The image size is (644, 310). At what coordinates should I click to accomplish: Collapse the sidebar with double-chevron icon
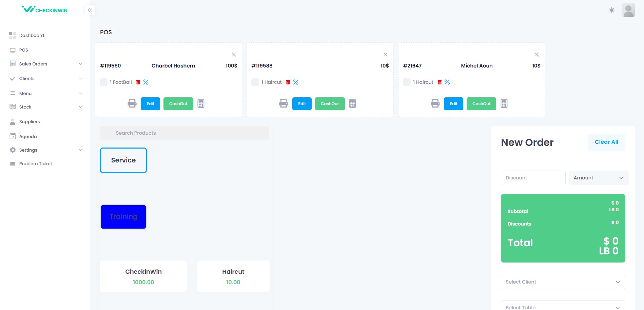pos(90,10)
